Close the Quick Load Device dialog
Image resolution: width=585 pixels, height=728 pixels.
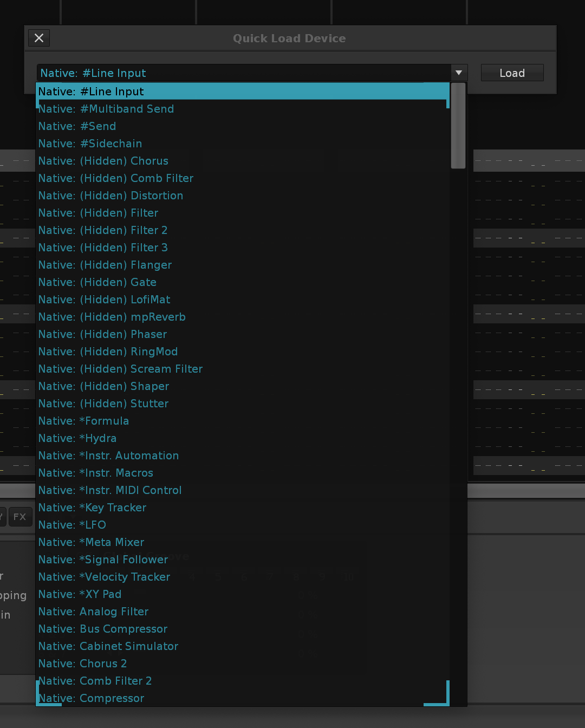point(39,38)
